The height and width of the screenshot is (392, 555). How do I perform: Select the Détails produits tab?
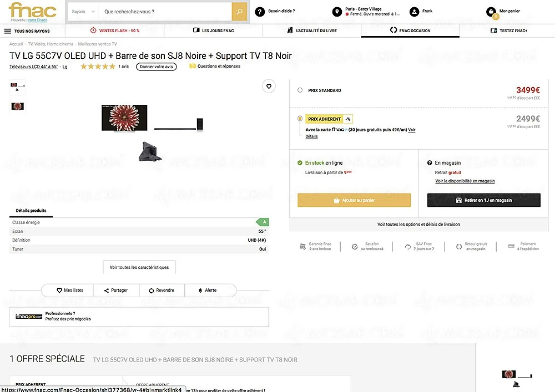(31, 211)
